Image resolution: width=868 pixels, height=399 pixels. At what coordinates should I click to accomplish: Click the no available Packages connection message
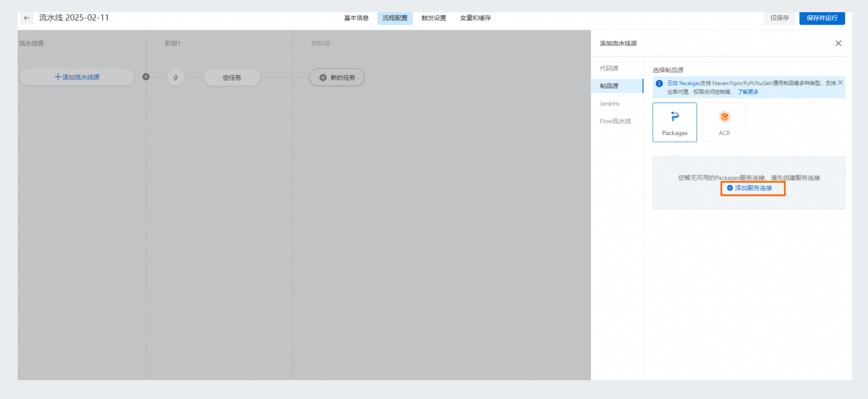point(749,178)
